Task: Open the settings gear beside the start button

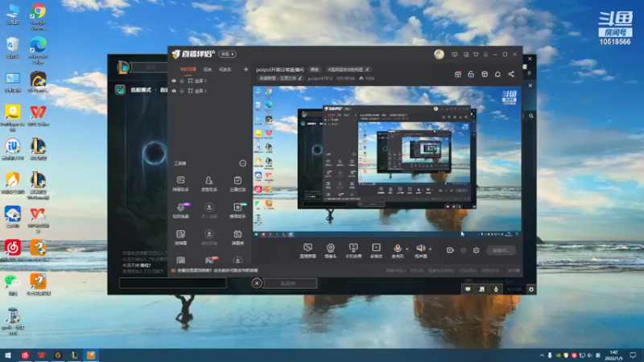Action: tap(476, 250)
